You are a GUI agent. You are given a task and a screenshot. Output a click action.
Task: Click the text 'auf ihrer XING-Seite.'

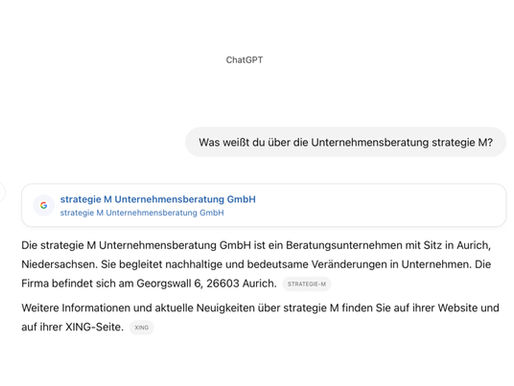[x=72, y=327]
